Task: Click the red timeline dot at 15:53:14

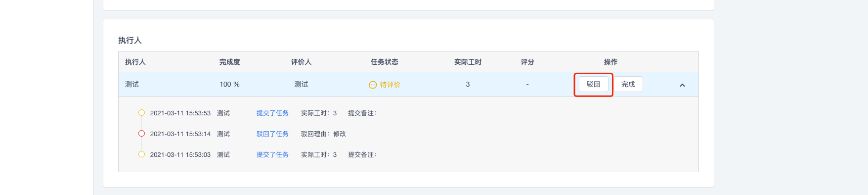Action: [x=141, y=134]
